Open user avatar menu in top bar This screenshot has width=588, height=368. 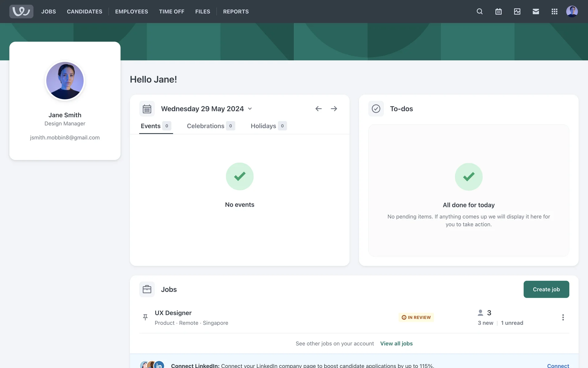pyautogui.click(x=572, y=11)
